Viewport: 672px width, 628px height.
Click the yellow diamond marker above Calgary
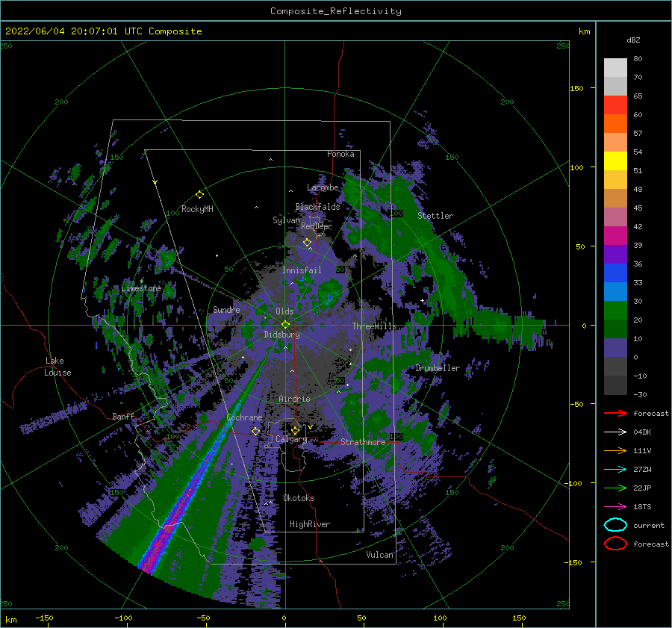point(295,430)
